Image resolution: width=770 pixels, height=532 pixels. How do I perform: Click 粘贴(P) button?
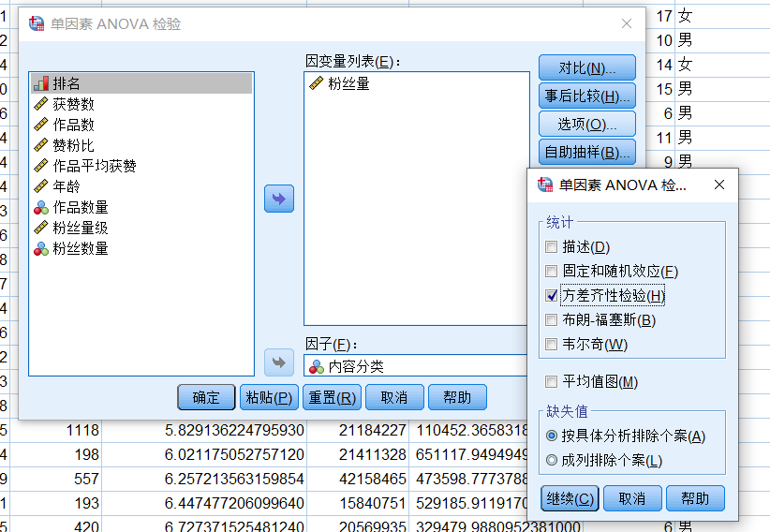[269, 397]
